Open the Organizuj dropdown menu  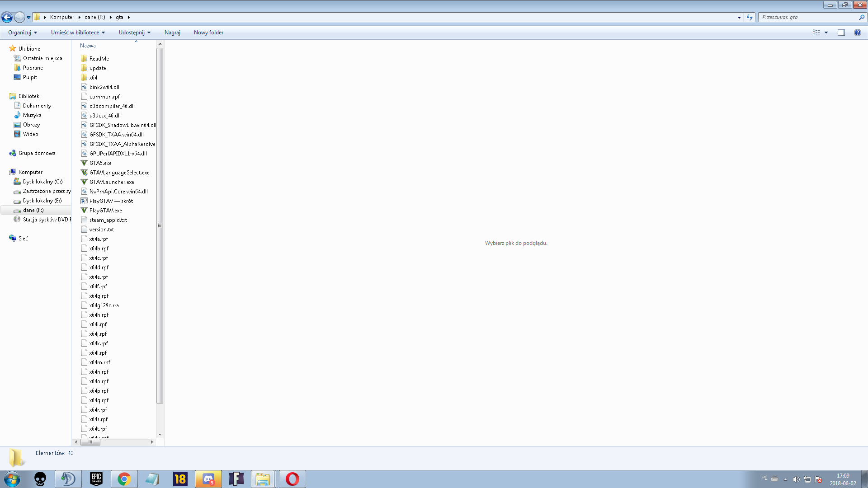[x=22, y=33]
